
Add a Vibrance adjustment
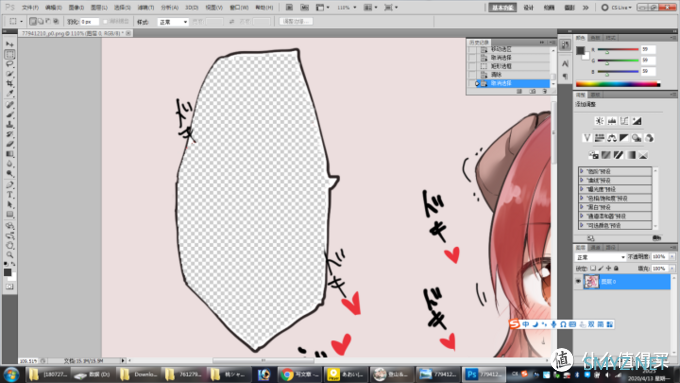click(587, 138)
